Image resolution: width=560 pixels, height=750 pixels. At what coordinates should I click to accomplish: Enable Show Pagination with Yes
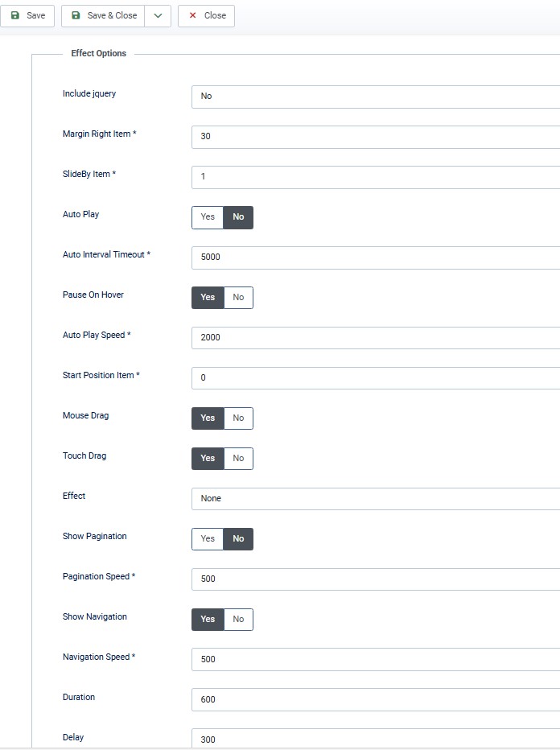coord(208,539)
